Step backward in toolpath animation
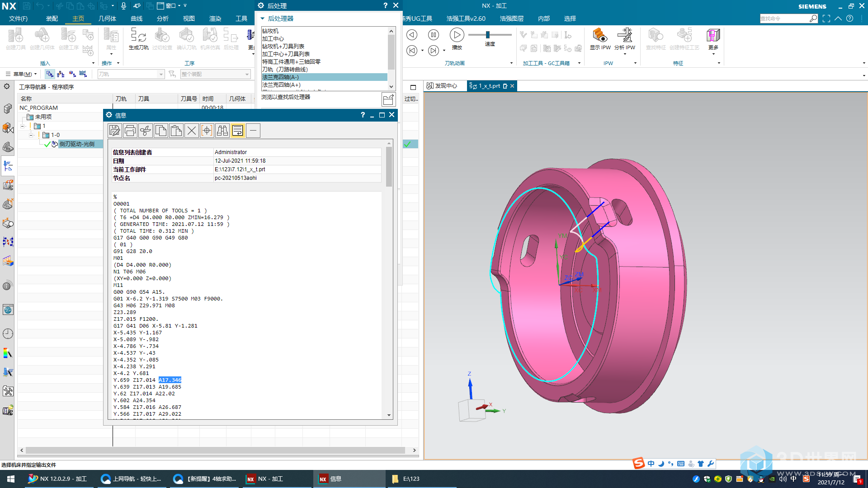 [411, 35]
